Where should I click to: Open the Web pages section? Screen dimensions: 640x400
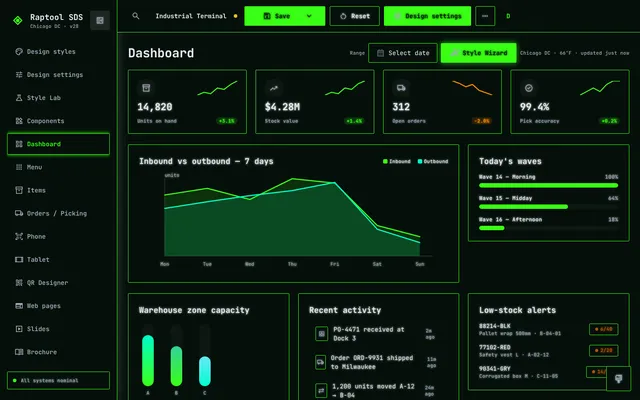click(58, 306)
